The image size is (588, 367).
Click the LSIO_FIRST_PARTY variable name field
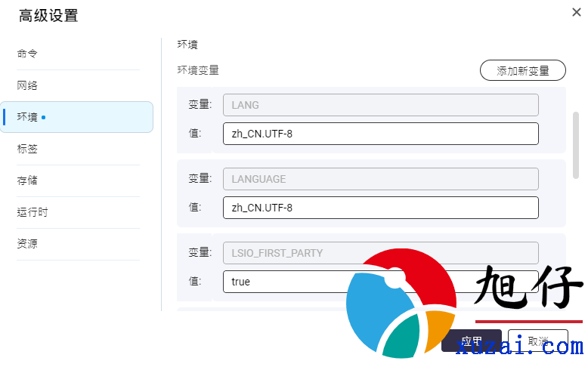[381, 253]
